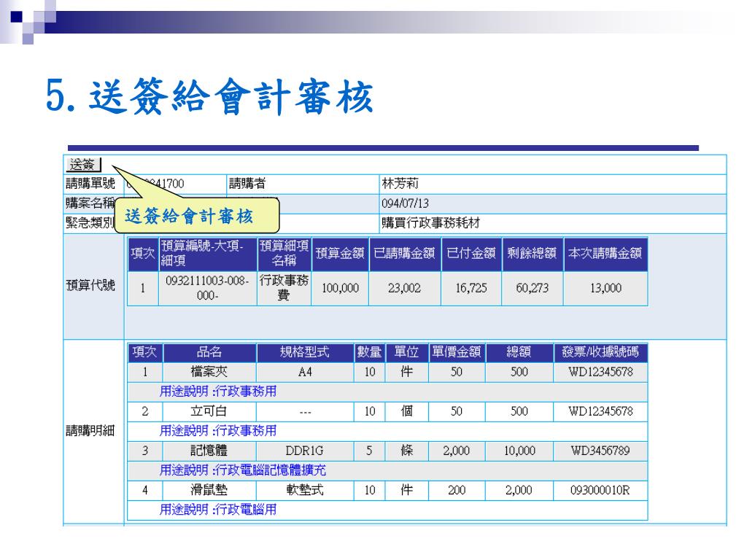Click invoice WD12345678 in 檔案夾 row
747x560 pixels.
600,372
